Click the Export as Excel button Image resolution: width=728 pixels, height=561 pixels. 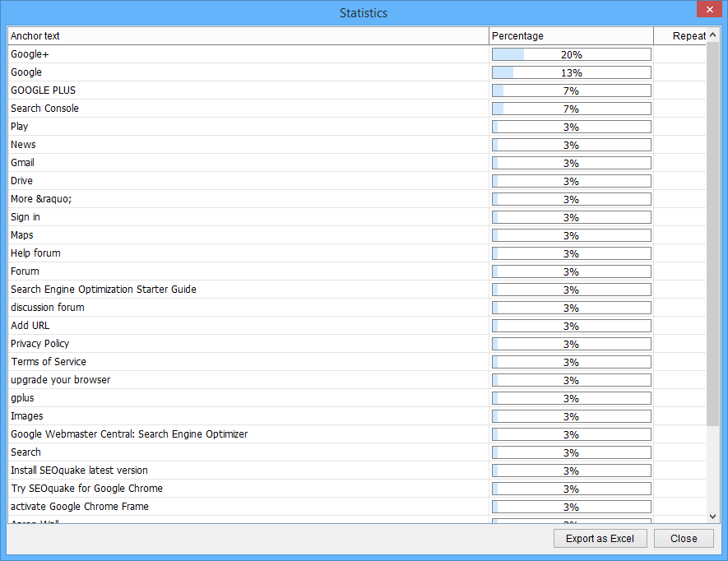[x=600, y=539]
